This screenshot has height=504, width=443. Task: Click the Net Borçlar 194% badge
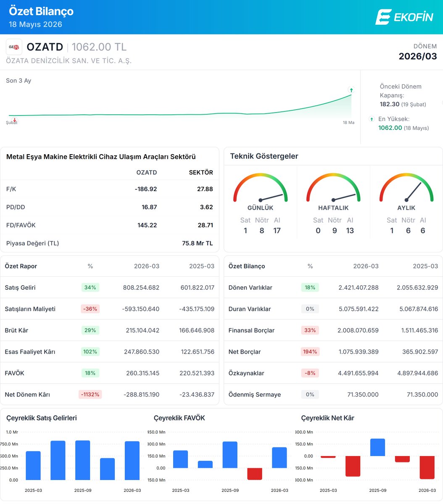tap(310, 352)
